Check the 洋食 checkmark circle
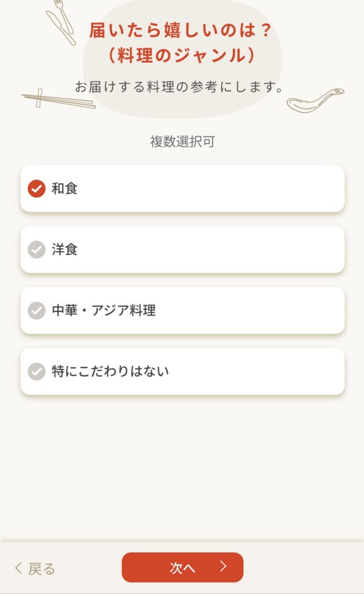 (37, 249)
